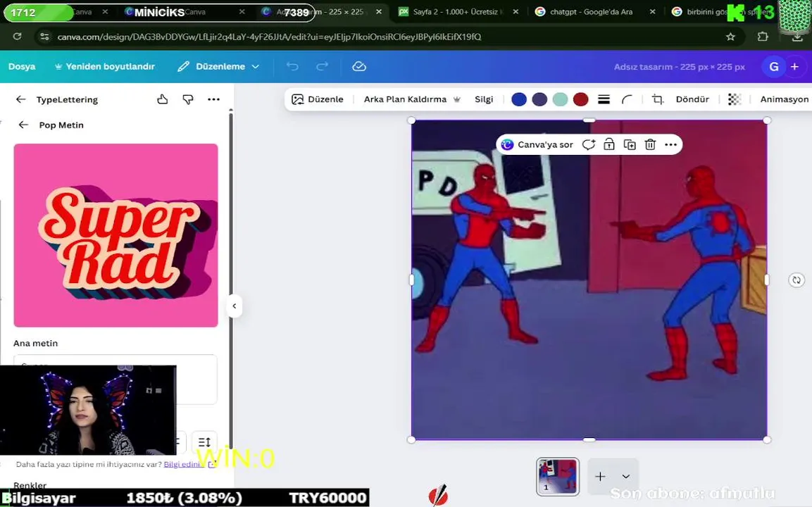The height and width of the screenshot is (507, 812).
Task: Select the dark purple color swatch
Action: pos(539,99)
